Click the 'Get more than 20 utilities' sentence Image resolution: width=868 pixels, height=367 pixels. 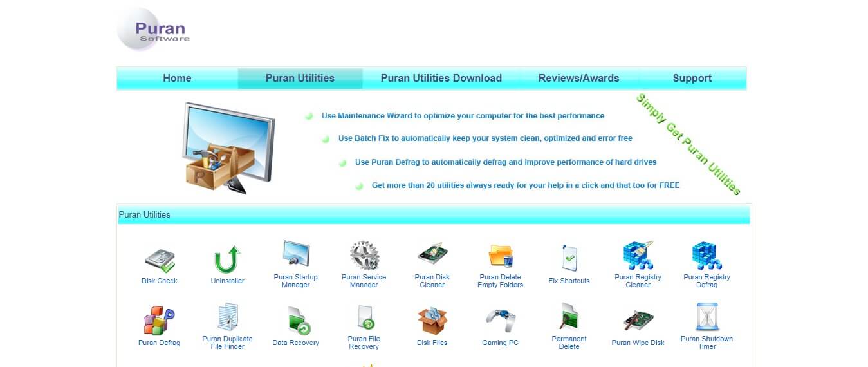526,185
